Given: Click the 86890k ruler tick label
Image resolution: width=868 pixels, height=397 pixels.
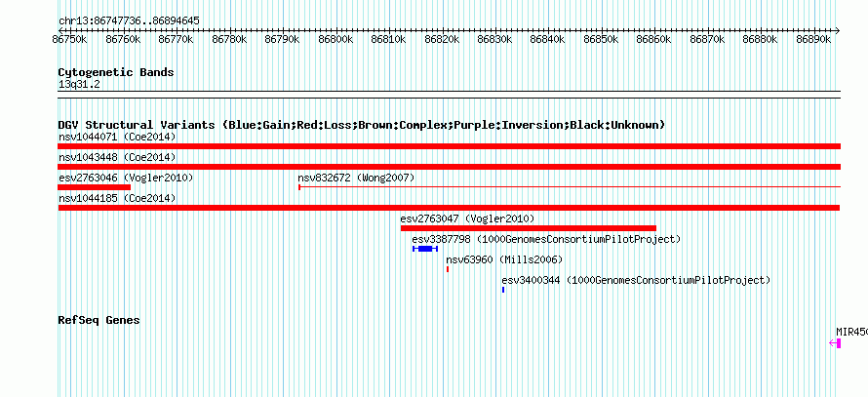Looking at the screenshot, I should [x=813, y=39].
